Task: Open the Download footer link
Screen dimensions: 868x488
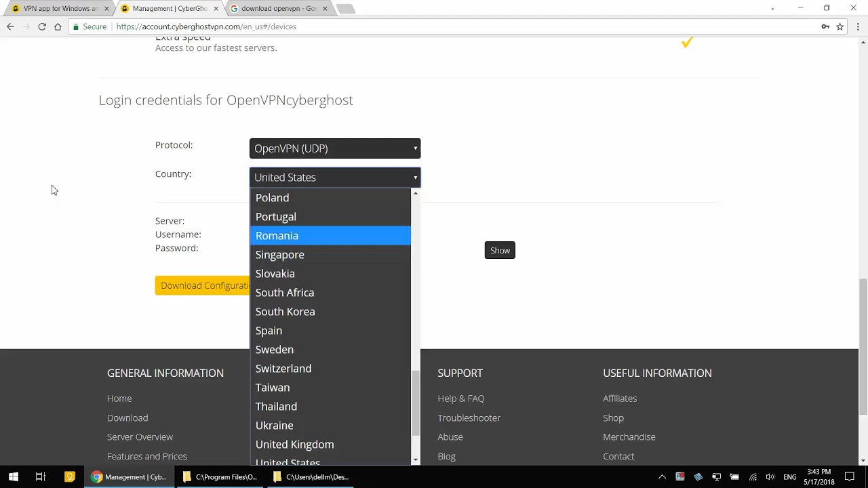Action: point(127,418)
